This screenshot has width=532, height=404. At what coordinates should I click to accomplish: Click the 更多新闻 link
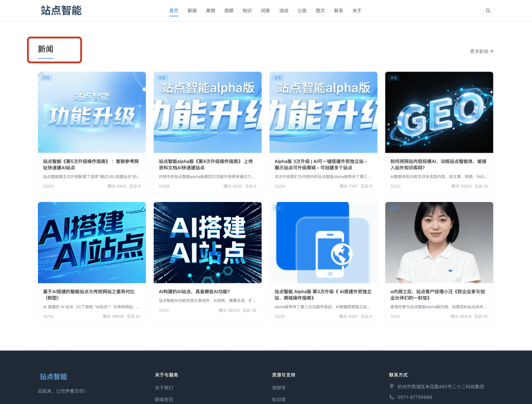[x=481, y=51]
